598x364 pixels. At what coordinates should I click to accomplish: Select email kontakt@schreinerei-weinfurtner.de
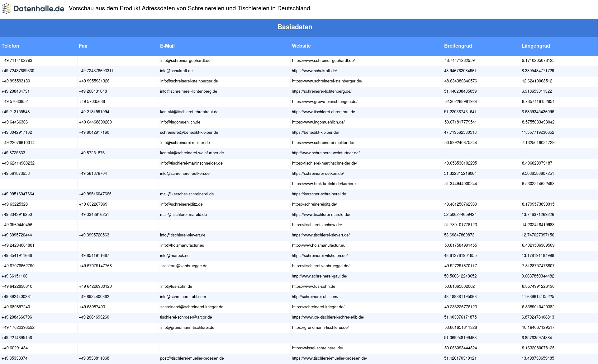[192, 153]
